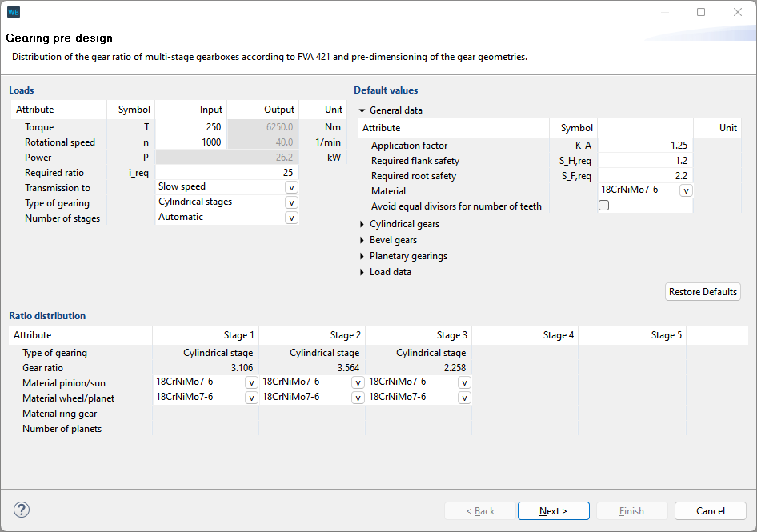Open the Number of stages dropdown
Viewport: 757px width, 532px height.
click(x=291, y=218)
